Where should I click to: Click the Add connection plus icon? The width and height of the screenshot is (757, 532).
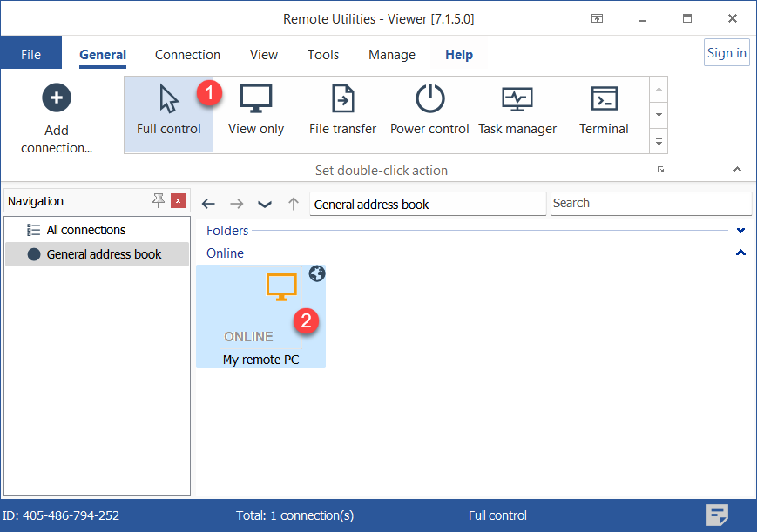click(x=57, y=98)
